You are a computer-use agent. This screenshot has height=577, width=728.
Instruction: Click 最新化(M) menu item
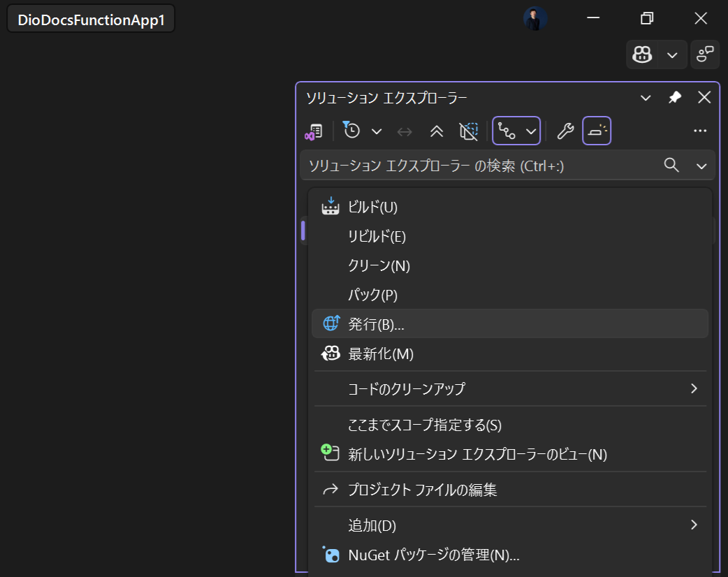[x=510, y=353]
